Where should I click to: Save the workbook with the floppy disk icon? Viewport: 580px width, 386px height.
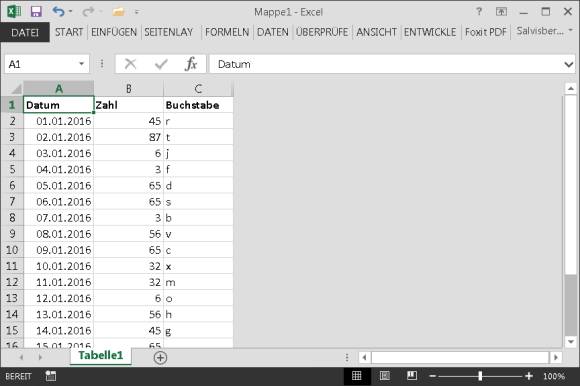click(36, 11)
